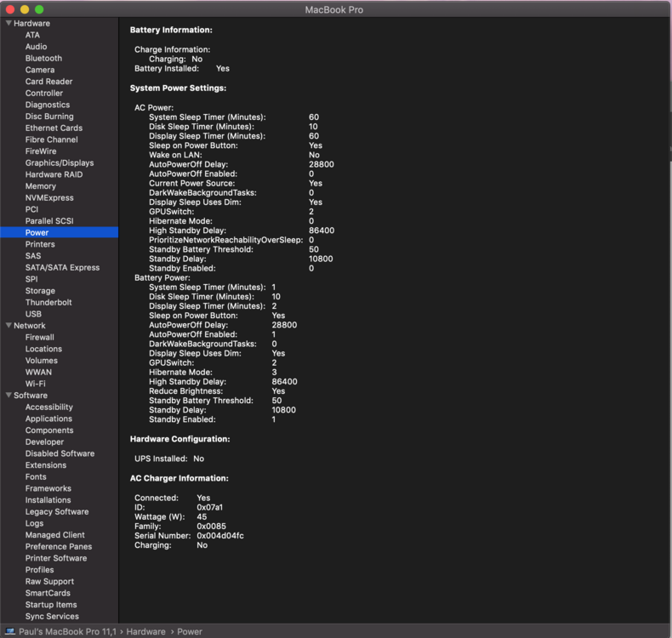Click the yellow minimize window button
The width and height of the screenshot is (672, 638).
tap(25, 9)
